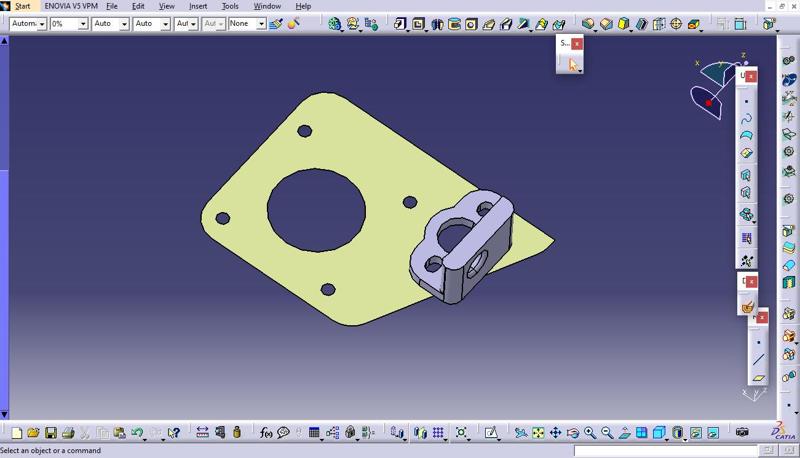Click the Sketcher icon in bottom toolbar
800x458 pixels.
(491, 433)
